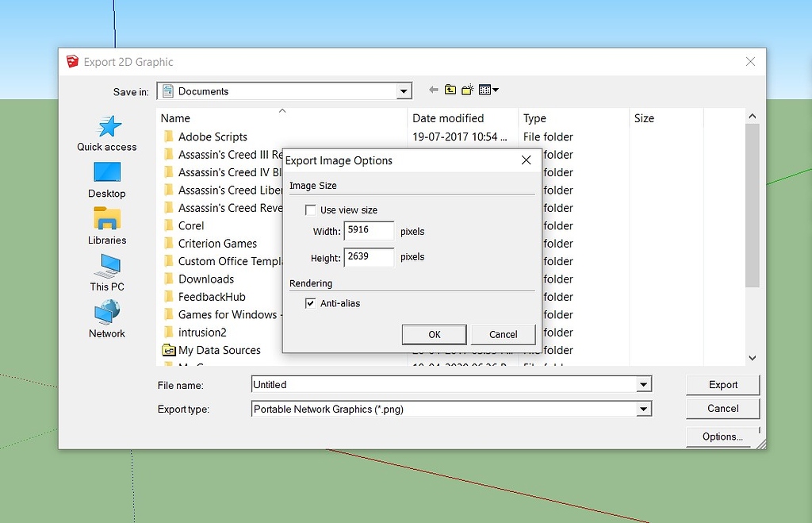The height and width of the screenshot is (523, 812).
Task: Open the File name history dropdown
Action: tap(643, 383)
